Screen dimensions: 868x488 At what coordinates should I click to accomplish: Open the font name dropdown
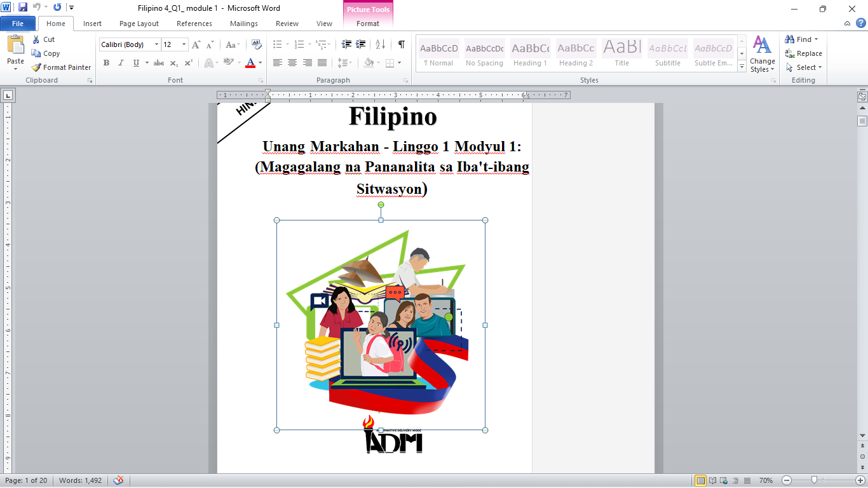click(157, 44)
